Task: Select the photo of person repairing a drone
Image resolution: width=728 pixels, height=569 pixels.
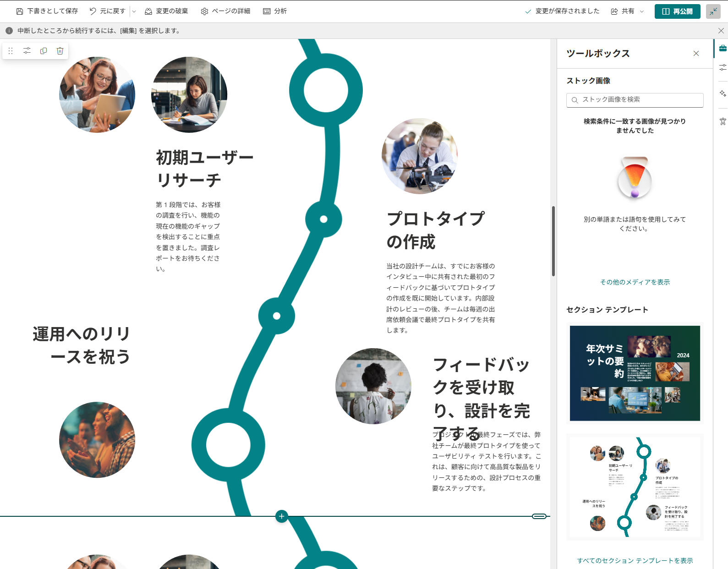Action: pos(420,156)
